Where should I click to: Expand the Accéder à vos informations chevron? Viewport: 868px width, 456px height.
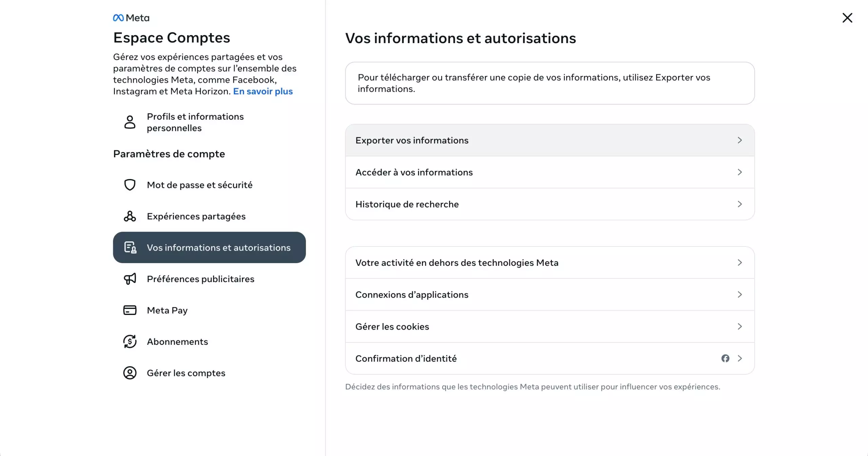click(x=740, y=172)
